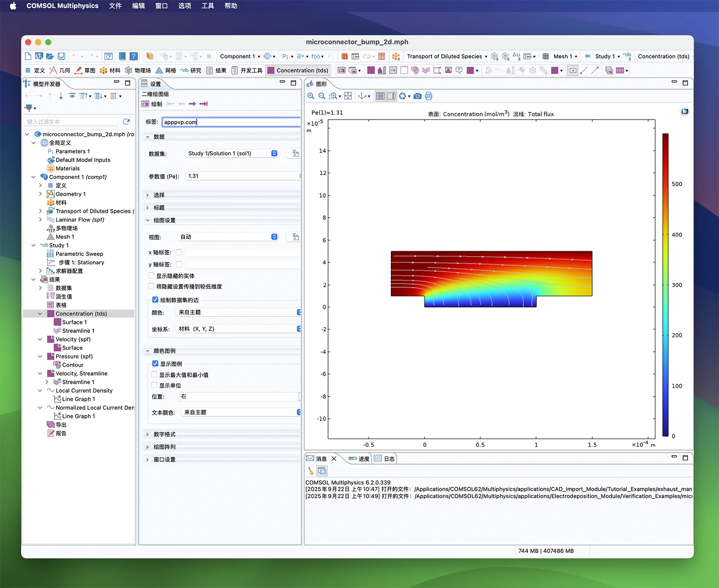Image resolution: width=719 pixels, height=588 pixels.
Task: Click zoom extents in graphics toolbar
Action: click(x=348, y=96)
